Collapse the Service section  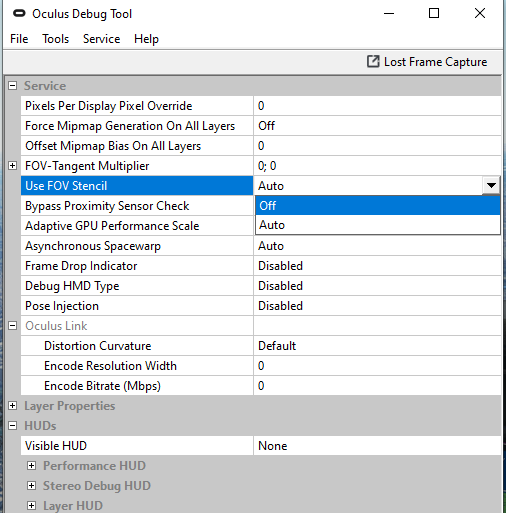(12, 86)
